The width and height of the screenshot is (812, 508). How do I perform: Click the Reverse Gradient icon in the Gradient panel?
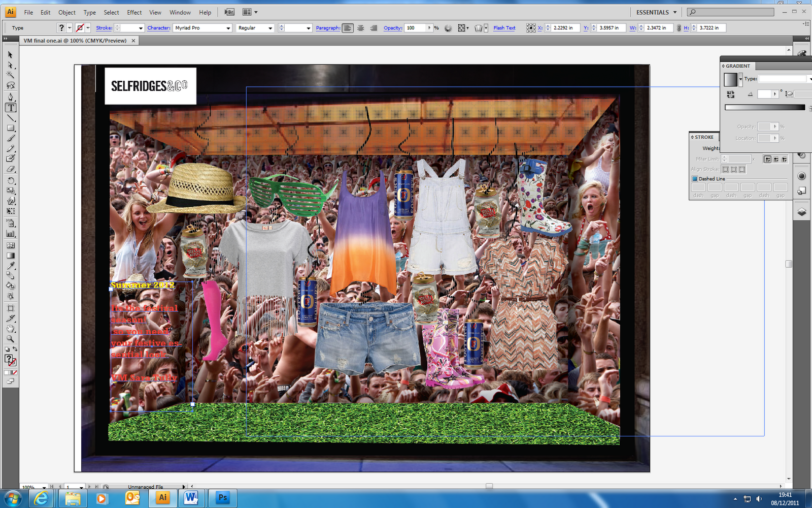pos(730,94)
